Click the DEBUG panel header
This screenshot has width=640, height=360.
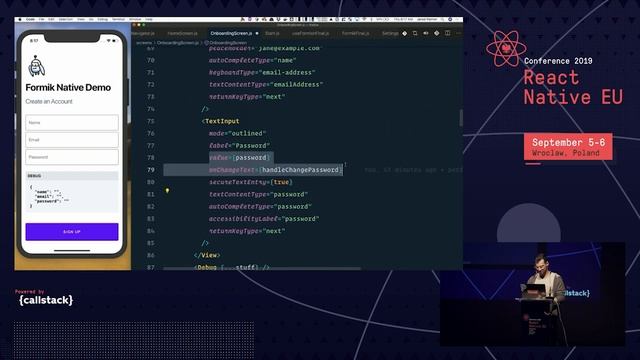72,176
